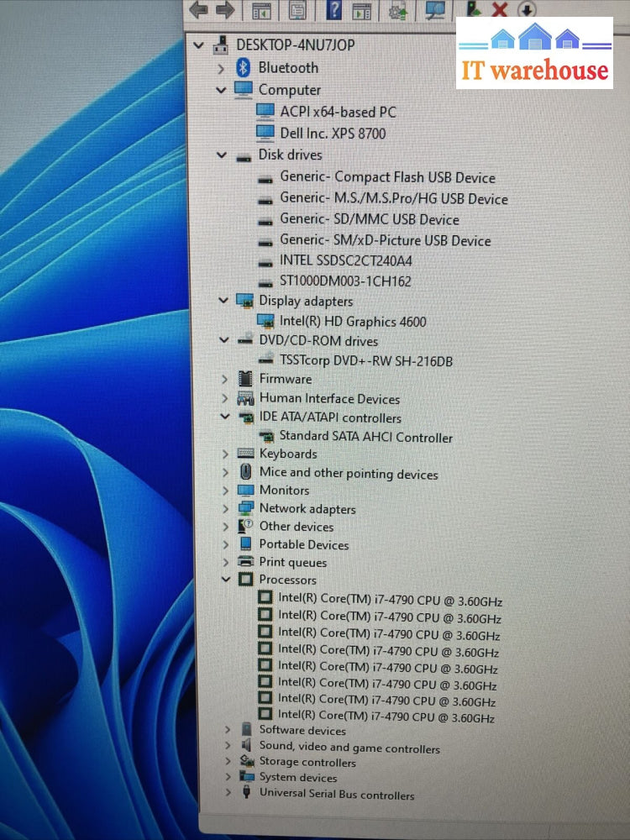Select Intel(R) HD Graphics 4600 device

tap(353, 322)
